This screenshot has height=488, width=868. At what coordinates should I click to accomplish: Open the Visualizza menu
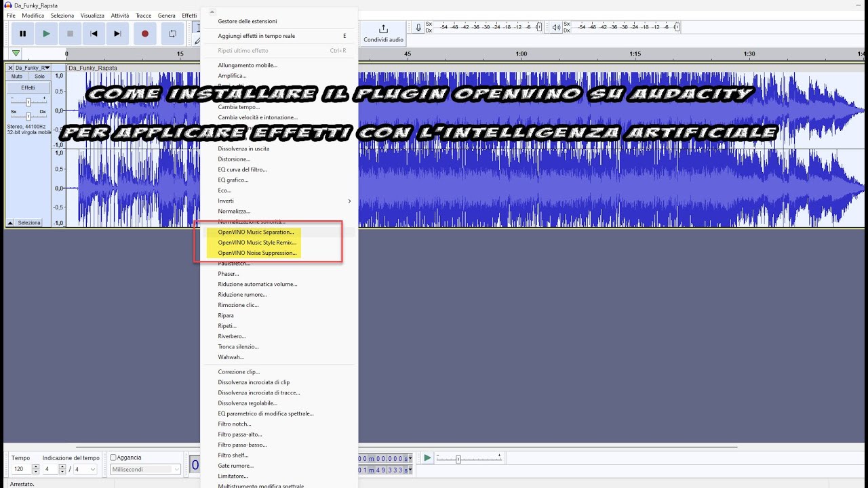click(92, 15)
